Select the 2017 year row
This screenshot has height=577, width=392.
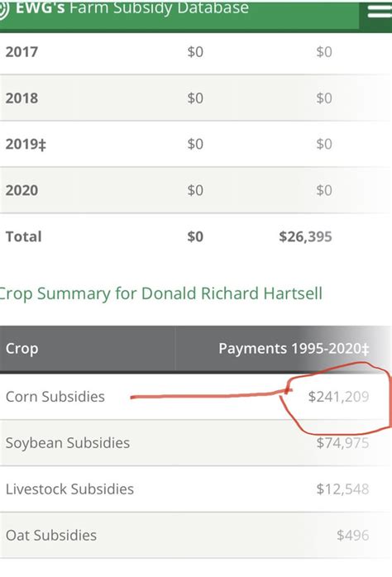[x=196, y=52]
